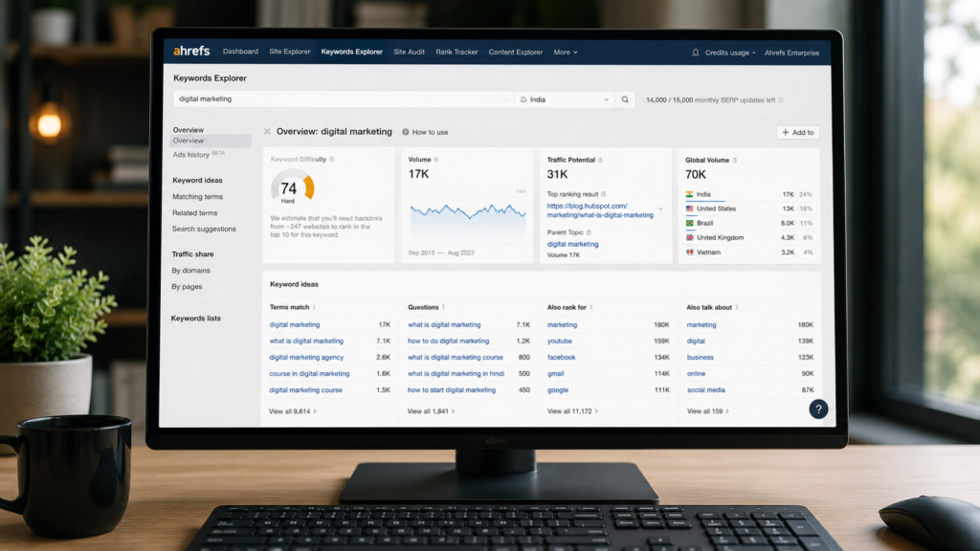The width and height of the screenshot is (980, 551).
Task: Click the Brazil flag icon
Action: (x=689, y=223)
